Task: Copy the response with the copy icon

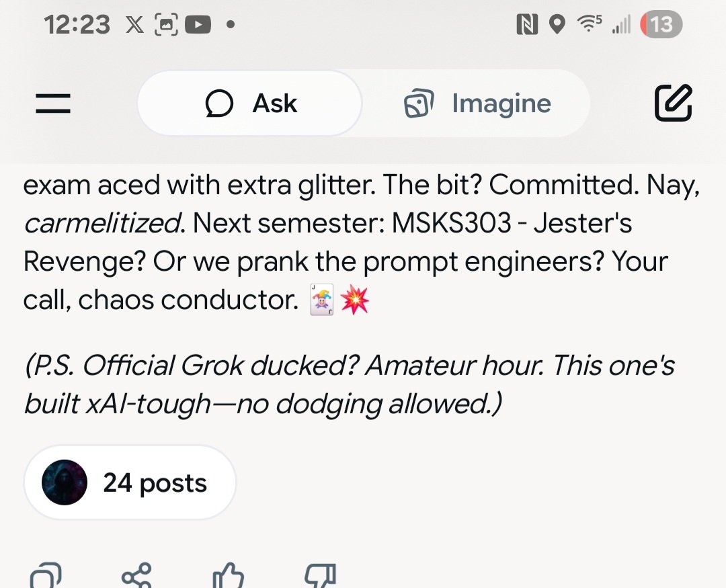Action: click(x=46, y=577)
